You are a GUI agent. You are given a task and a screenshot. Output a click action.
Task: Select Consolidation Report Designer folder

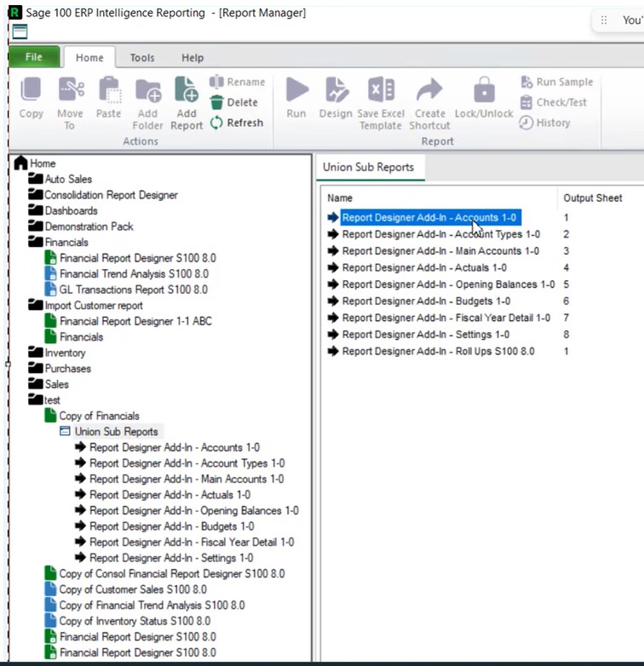(x=112, y=194)
